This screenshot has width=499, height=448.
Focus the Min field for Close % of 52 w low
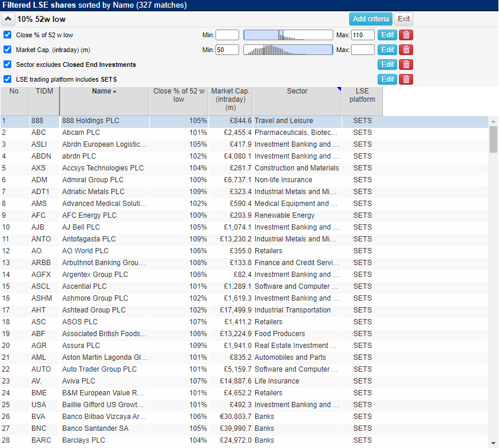pyautogui.click(x=227, y=35)
